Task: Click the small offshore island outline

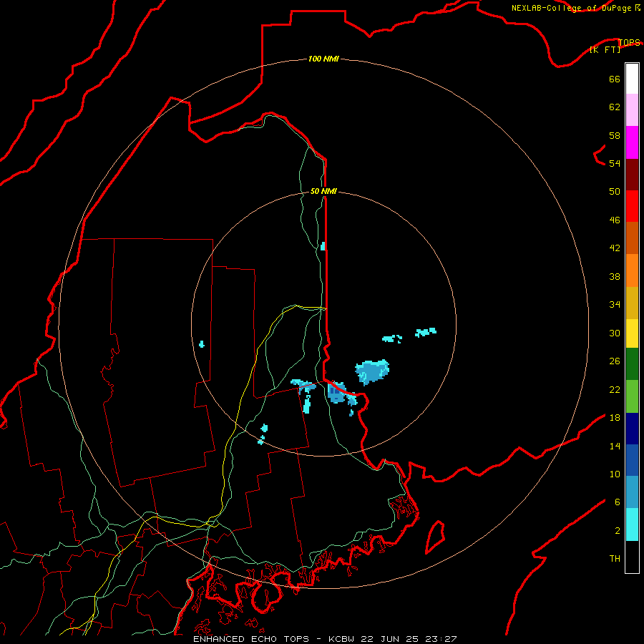Action: coord(435,537)
